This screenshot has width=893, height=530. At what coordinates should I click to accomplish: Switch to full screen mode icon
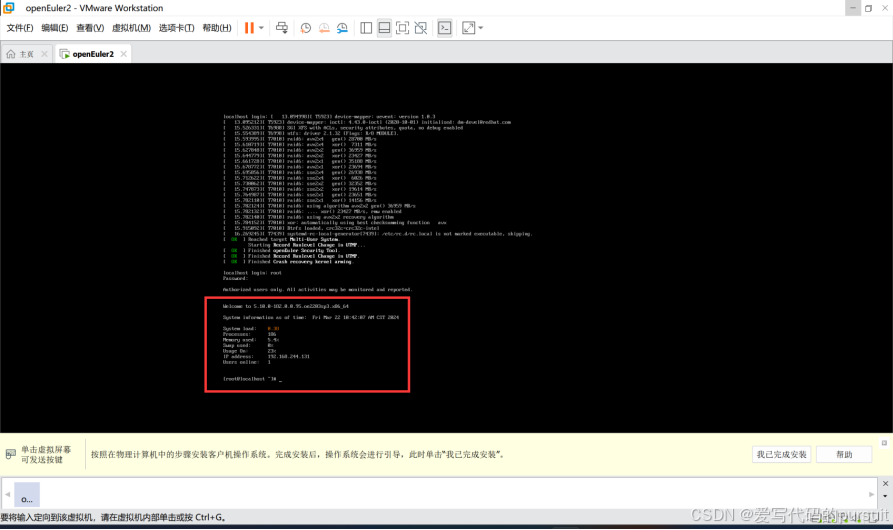click(x=403, y=28)
